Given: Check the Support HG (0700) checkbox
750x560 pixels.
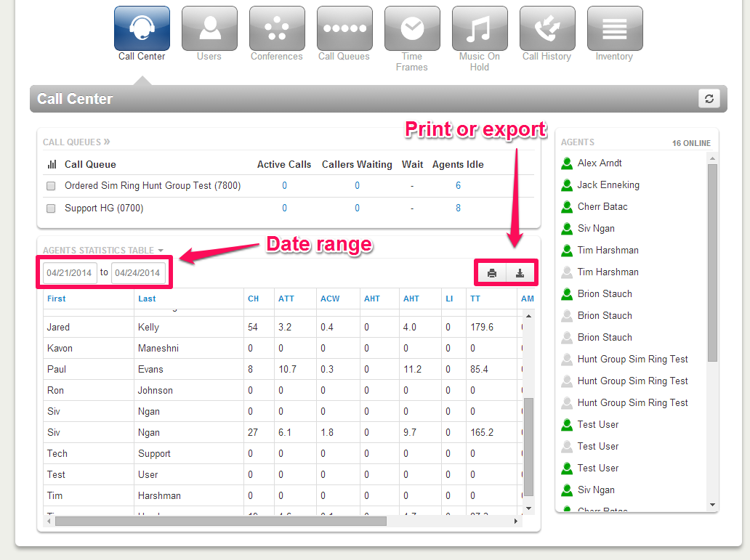Looking at the screenshot, I should [x=50, y=208].
